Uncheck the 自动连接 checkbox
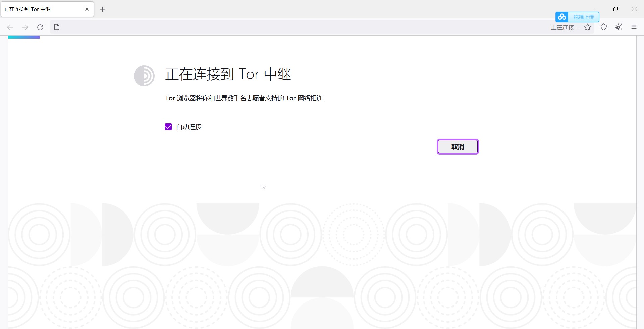This screenshot has height=329, width=644. [168, 127]
